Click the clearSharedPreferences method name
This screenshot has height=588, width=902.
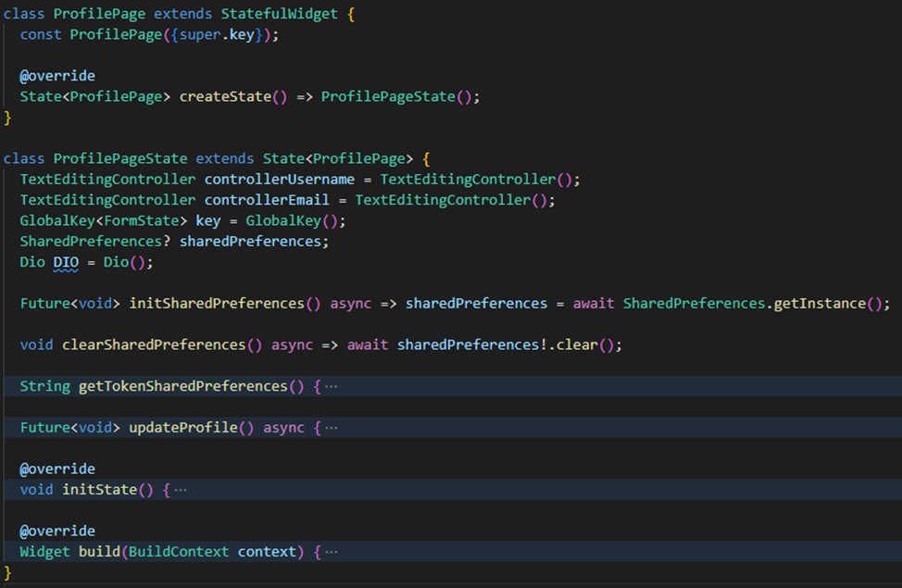(x=156, y=344)
